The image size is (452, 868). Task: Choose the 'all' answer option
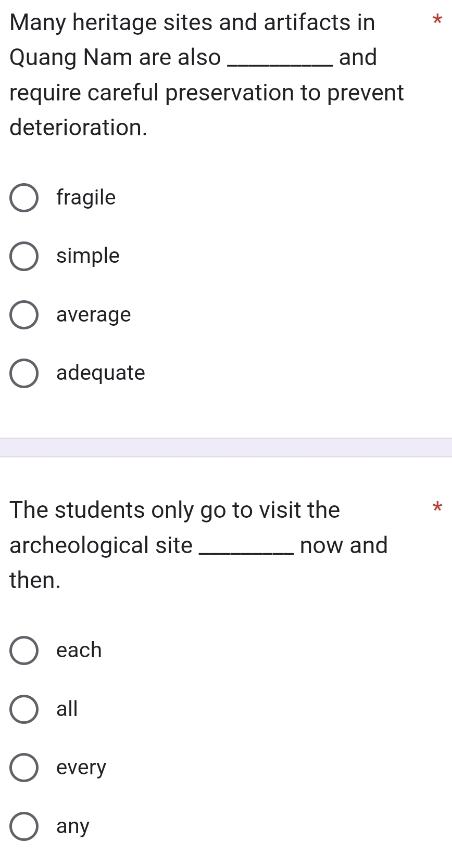click(x=24, y=709)
